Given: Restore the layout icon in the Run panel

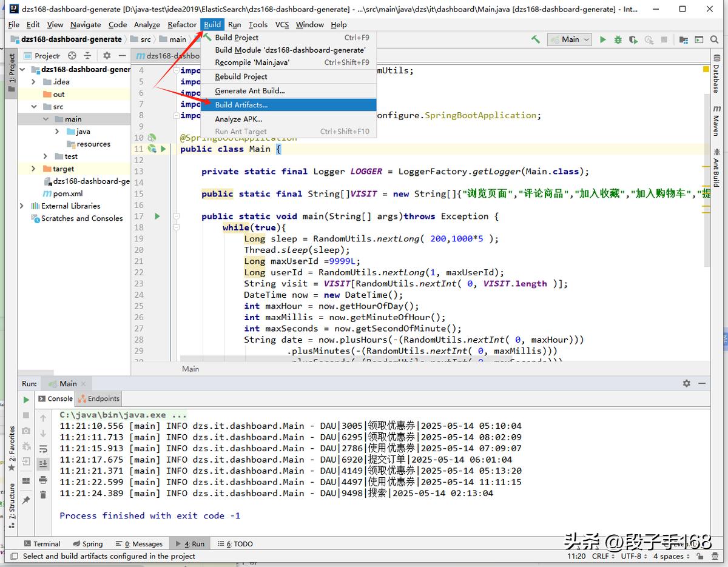Looking at the screenshot, I should coord(26,480).
